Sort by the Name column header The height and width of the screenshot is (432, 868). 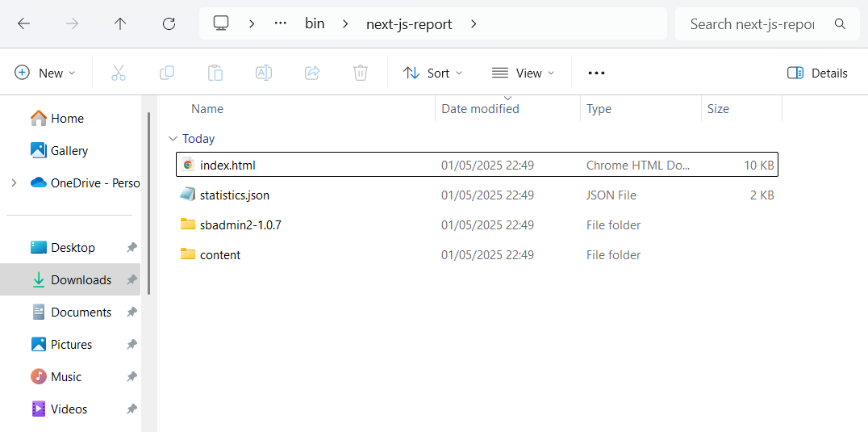pos(207,109)
